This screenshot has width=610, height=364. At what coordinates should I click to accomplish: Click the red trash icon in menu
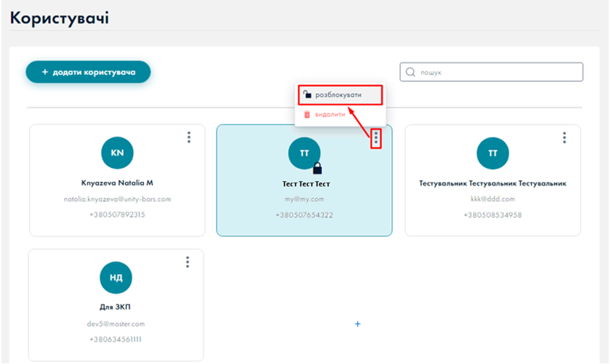[x=308, y=114]
